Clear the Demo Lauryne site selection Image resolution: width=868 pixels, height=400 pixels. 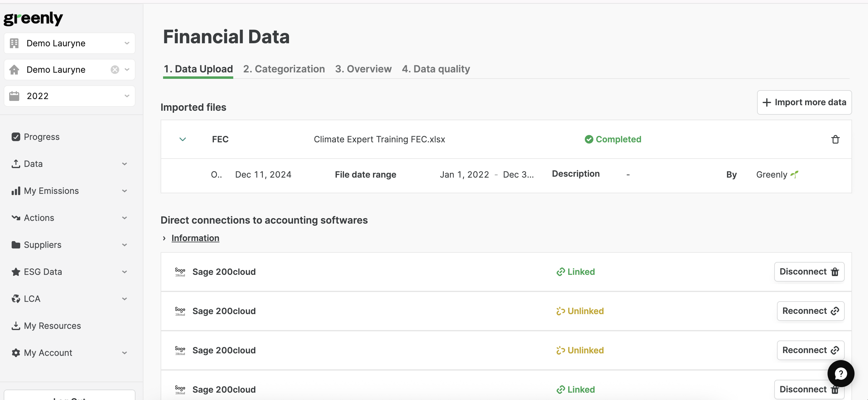115,69
